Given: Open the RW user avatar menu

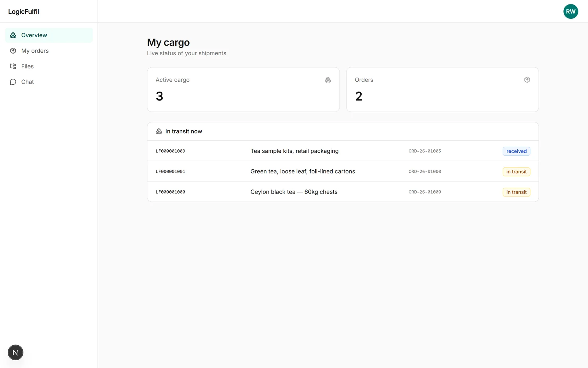Looking at the screenshot, I should point(571,11).
